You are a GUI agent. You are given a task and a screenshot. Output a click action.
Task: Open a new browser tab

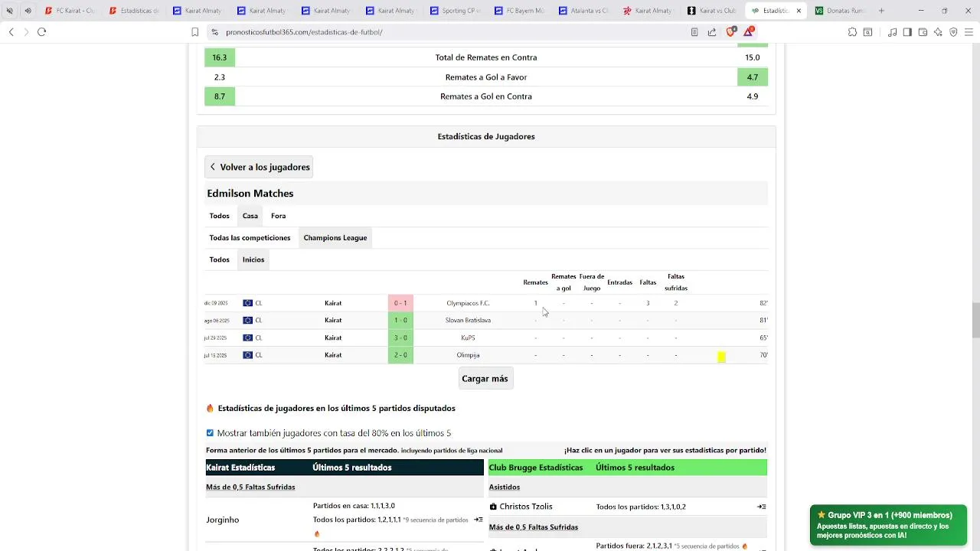(881, 11)
